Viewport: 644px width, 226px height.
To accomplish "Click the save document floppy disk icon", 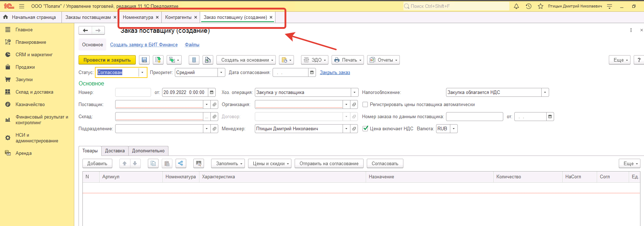I will (144, 60).
